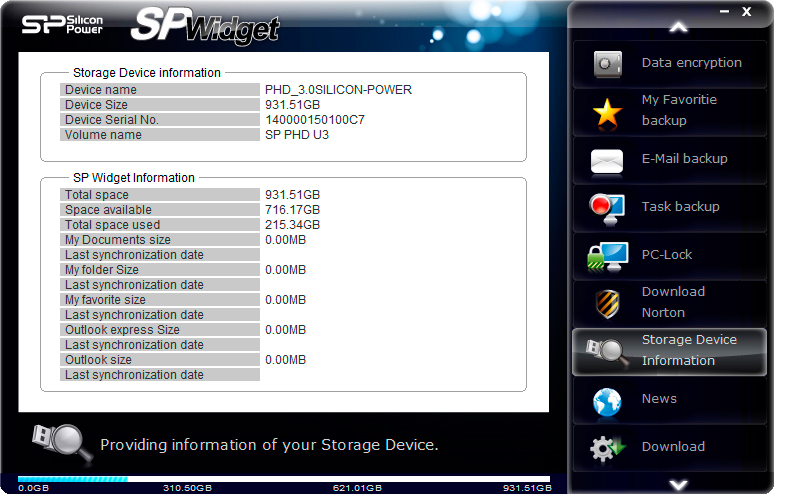Click the large USB magnifier icon at bottom
The height and width of the screenshot is (495, 786).
tap(55, 441)
